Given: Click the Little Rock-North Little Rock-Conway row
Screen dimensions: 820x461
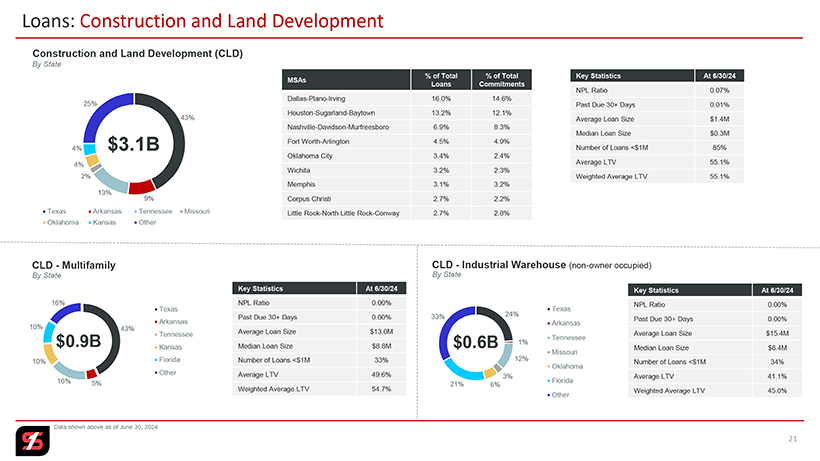Looking at the screenshot, I should tap(408, 214).
